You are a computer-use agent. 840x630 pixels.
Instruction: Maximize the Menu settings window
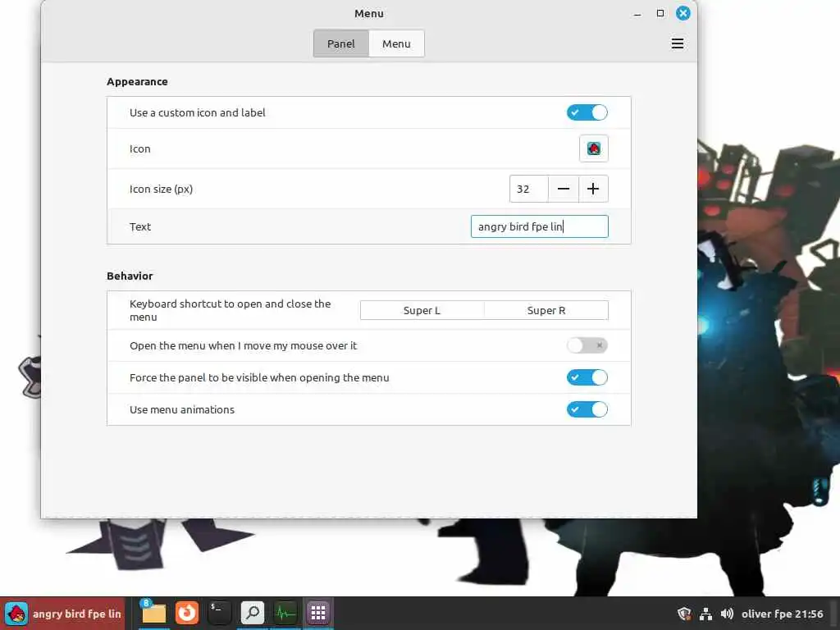click(x=660, y=13)
